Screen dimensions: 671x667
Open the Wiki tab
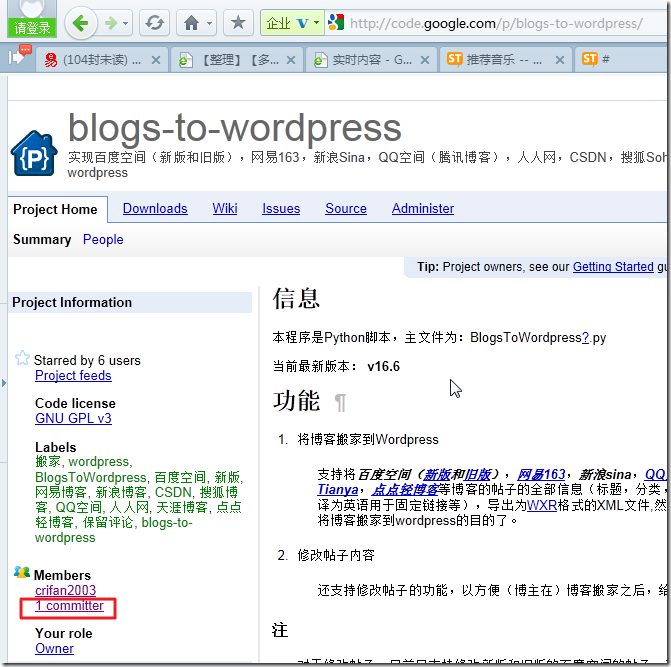(225, 208)
